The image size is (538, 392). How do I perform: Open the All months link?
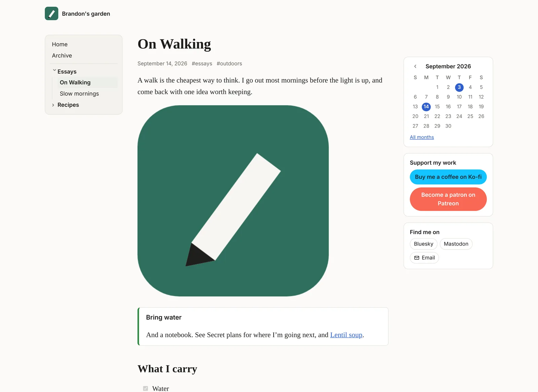[x=422, y=137]
